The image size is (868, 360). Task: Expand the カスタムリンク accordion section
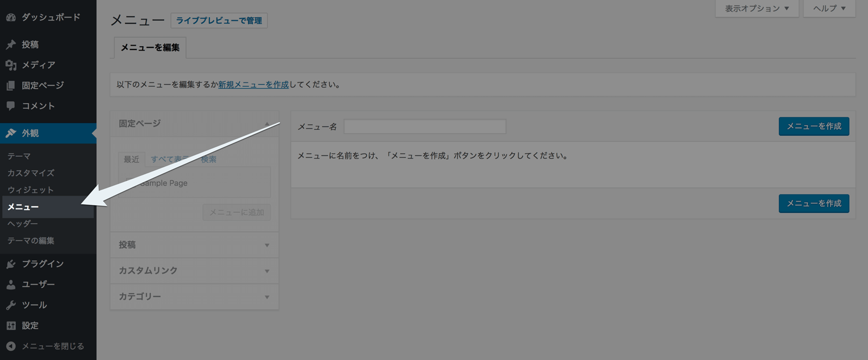click(x=194, y=271)
